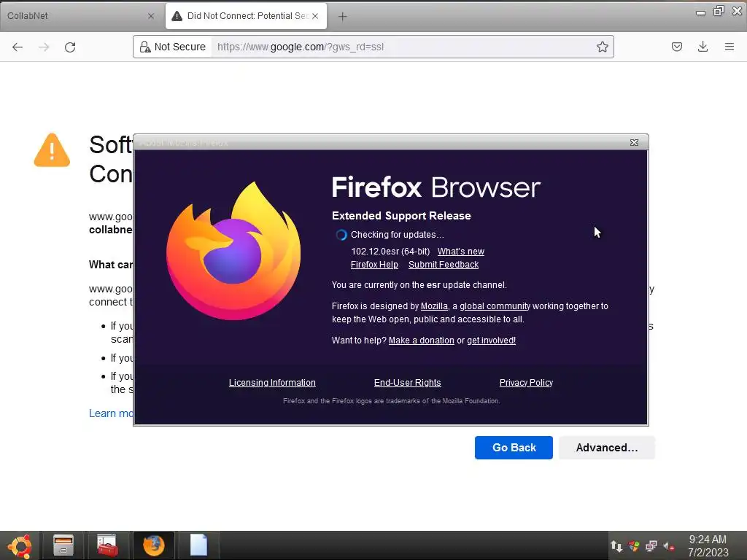Open Licensing Information link
The image size is (747, 560).
(272, 383)
